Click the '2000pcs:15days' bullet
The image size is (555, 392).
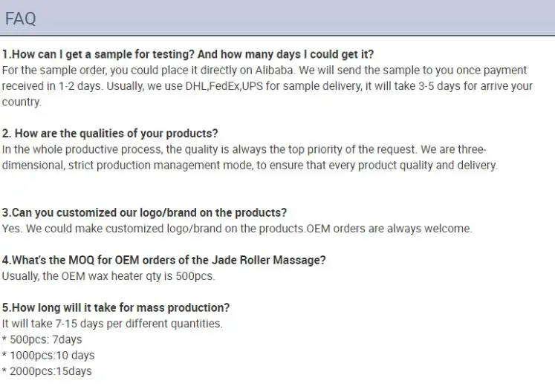[47, 371]
